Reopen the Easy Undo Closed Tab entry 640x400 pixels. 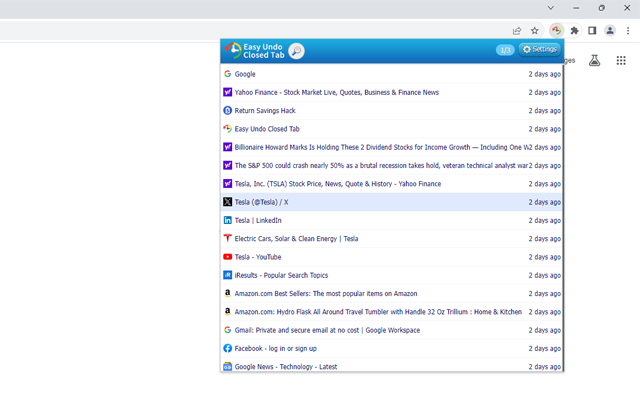(392, 129)
